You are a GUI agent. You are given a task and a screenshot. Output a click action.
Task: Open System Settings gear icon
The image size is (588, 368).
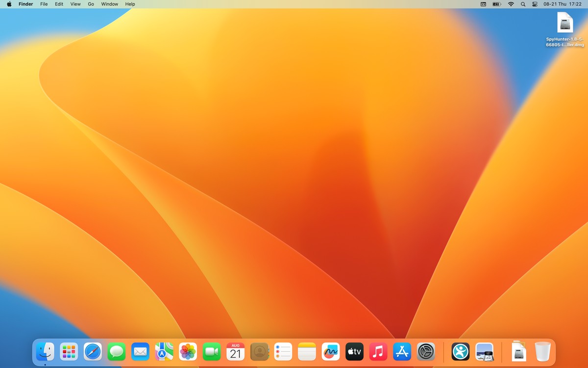coord(426,352)
